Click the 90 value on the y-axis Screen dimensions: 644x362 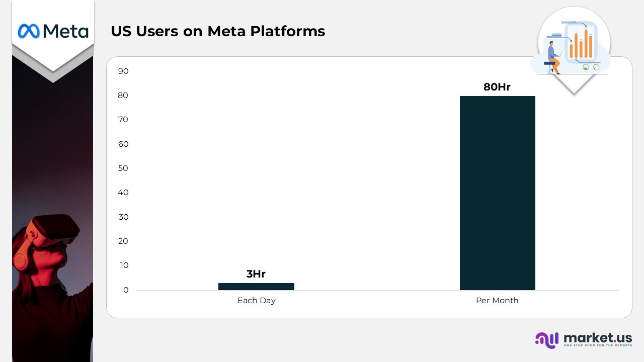123,71
